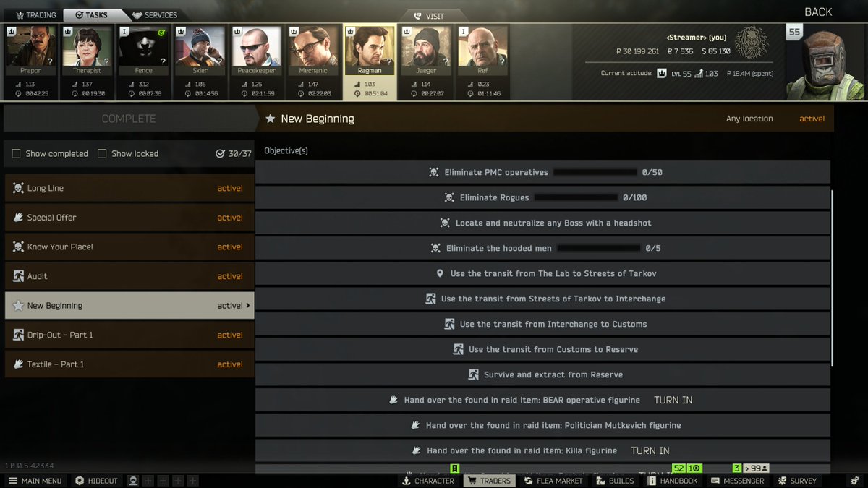
Task: Click the star icon in New Beginning header
Action: pos(270,119)
